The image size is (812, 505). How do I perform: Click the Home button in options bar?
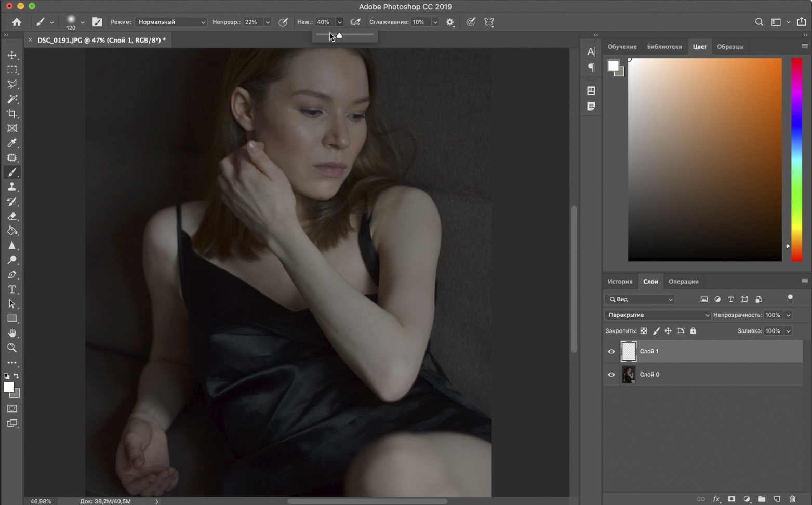click(x=17, y=22)
